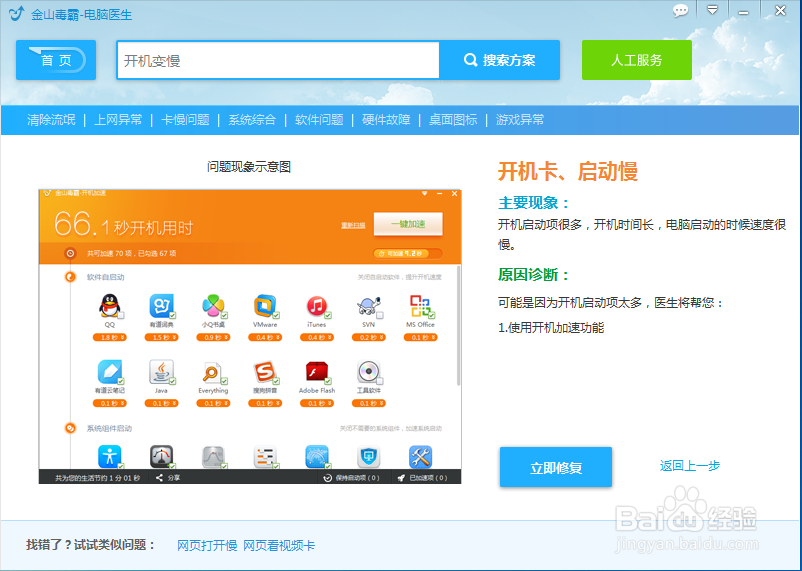Image resolution: width=802 pixels, height=571 pixels.
Task: Toggle the checkbox on the SVN item
Action: pos(380,315)
